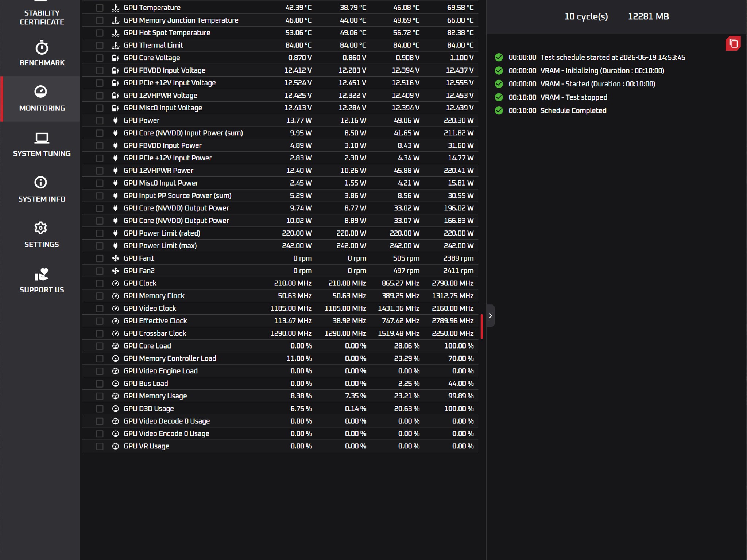Click gauge icon of GPU Effective Clock
Viewport: 747px width, 560px height.
[115, 321]
